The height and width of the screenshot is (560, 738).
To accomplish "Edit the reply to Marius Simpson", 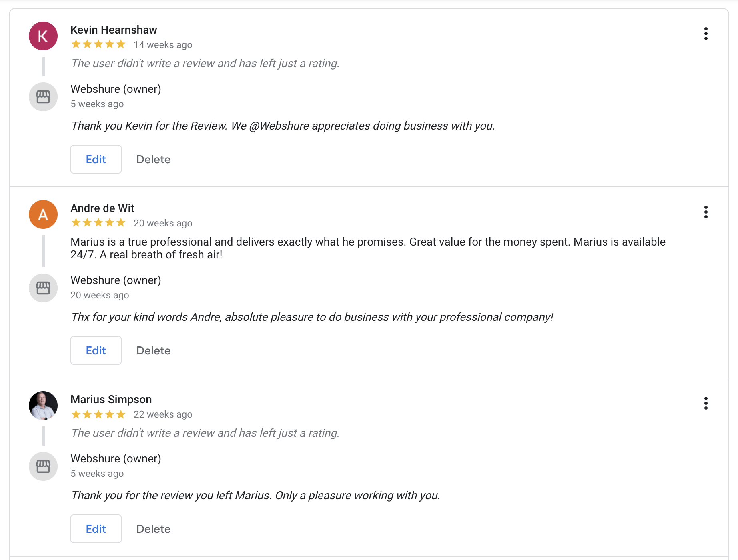I will point(96,529).
